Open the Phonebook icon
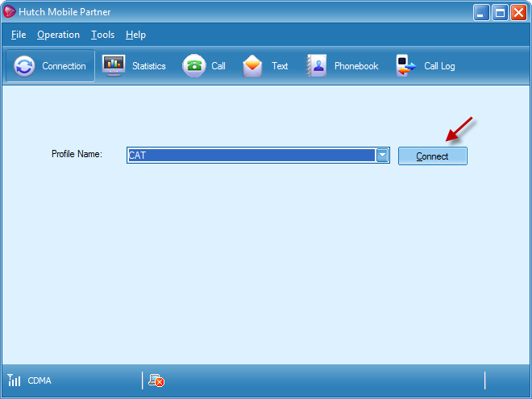This screenshot has height=399, width=532. 316,65
